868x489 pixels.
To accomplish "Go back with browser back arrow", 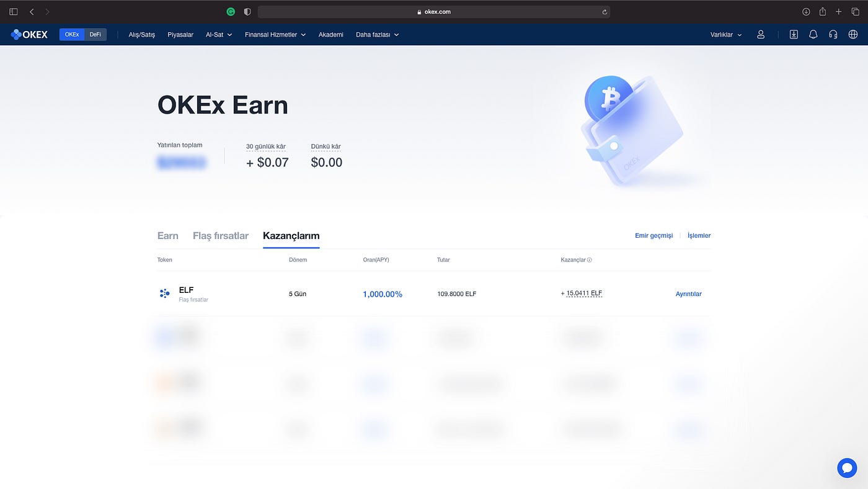I will pyautogui.click(x=32, y=12).
